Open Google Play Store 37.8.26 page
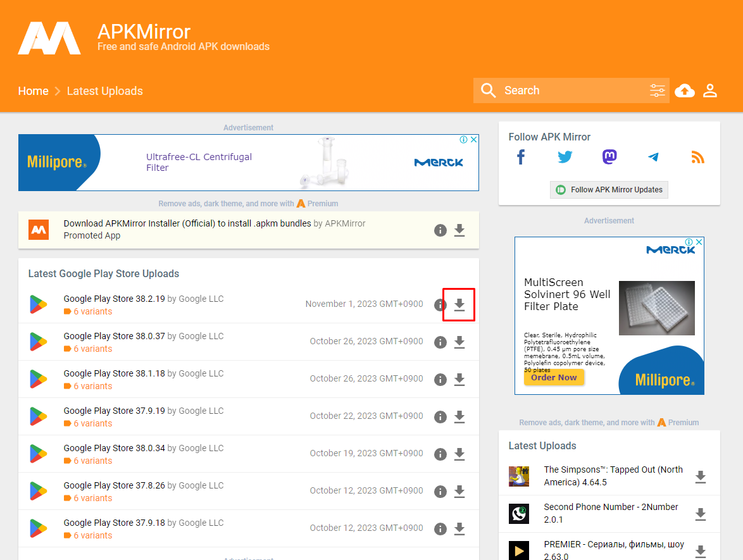 pyautogui.click(x=114, y=485)
